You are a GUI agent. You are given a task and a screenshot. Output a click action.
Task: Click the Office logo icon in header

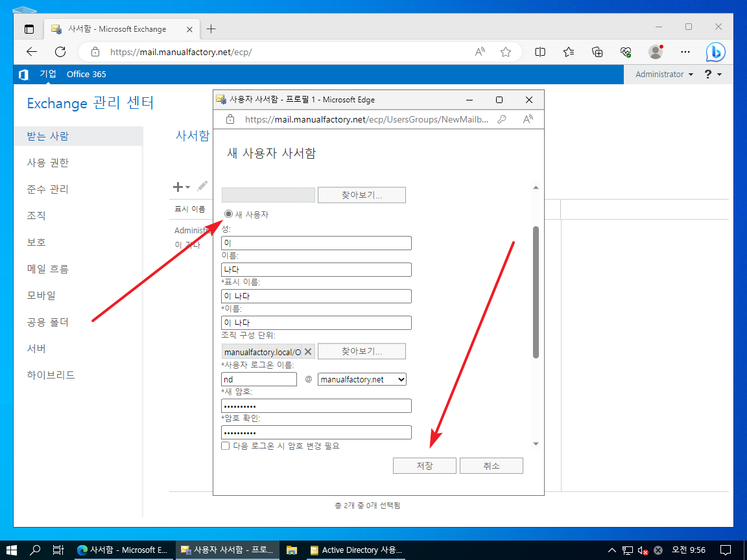(x=23, y=75)
